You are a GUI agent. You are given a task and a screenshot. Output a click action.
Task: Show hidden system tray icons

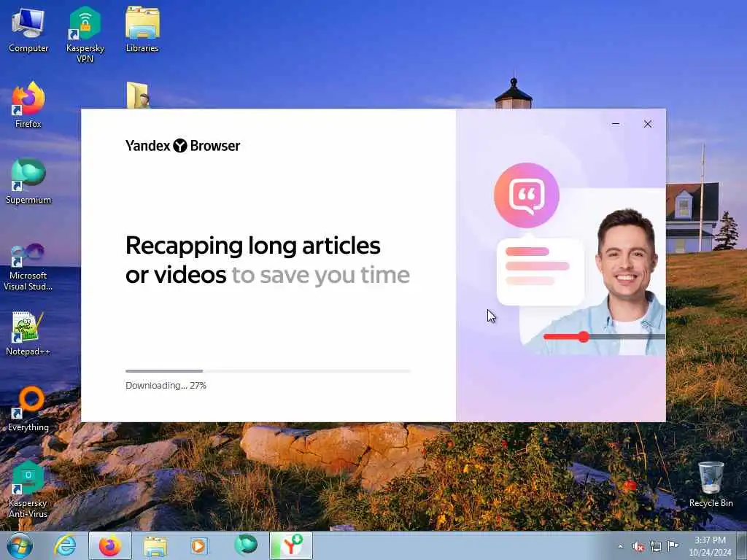point(620,547)
